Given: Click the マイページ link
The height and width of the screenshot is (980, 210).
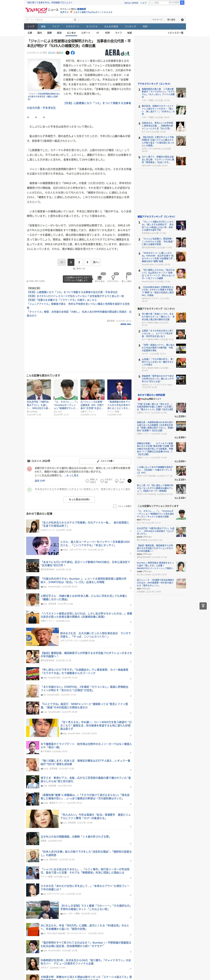Looking at the screenshot, I should click(157, 20).
